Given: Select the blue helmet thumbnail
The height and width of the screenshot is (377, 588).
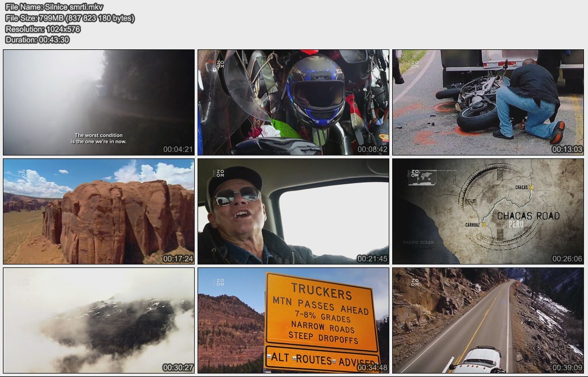Looking at the screenshot, I should (293, 102).
